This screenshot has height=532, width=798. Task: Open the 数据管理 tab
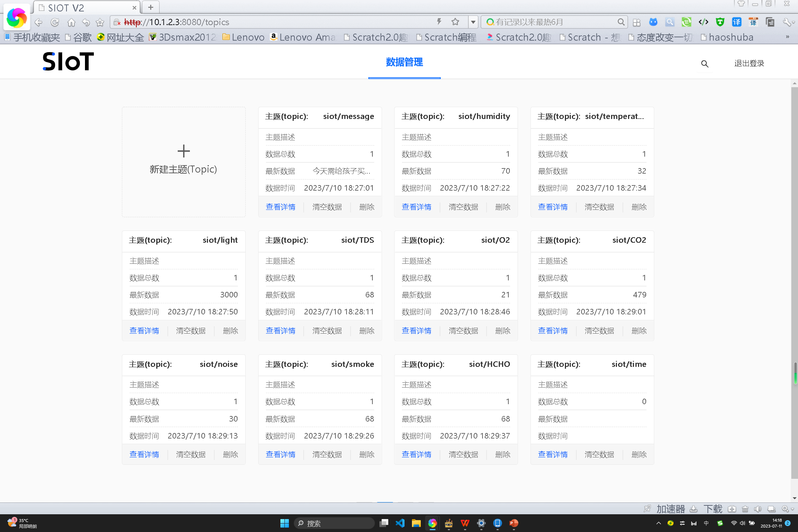click(404, 62)
